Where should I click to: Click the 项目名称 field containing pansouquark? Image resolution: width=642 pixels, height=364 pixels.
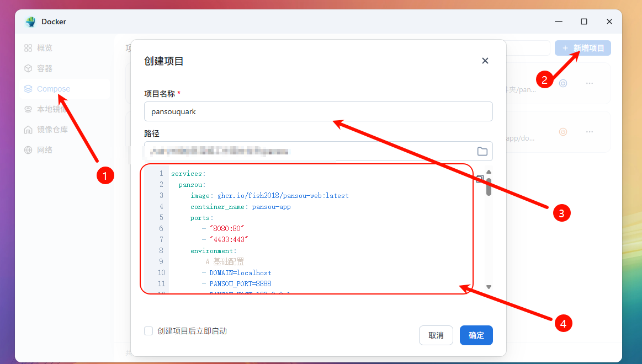pos(318,111)
